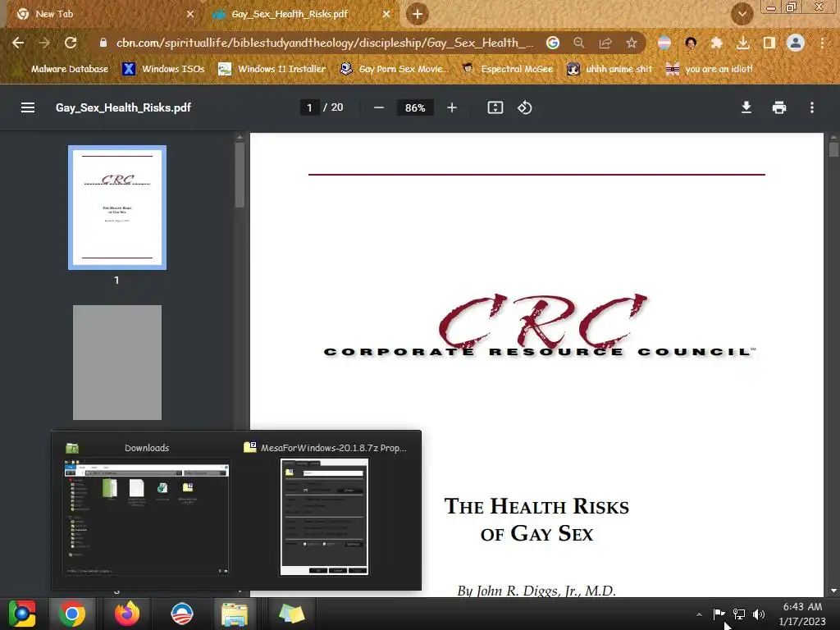Open the Windows 11 Installer bookmark
This screenshot has width=840, height=630.
(x=272, y=69)
